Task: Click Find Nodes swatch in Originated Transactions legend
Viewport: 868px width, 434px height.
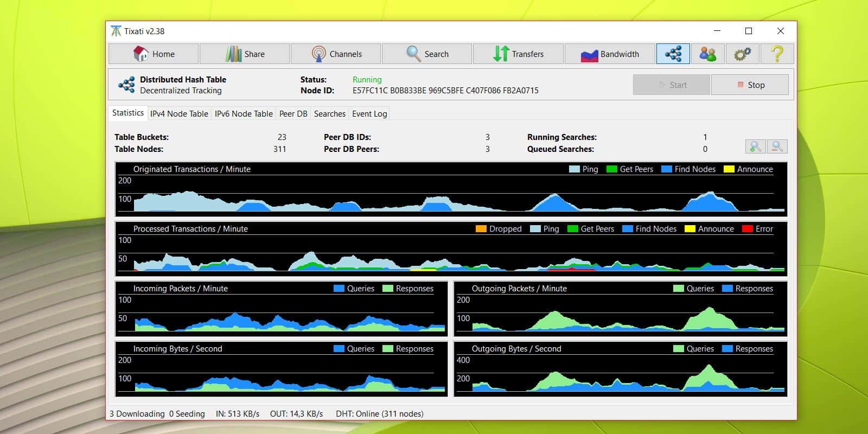Action: tap(667, 169)
